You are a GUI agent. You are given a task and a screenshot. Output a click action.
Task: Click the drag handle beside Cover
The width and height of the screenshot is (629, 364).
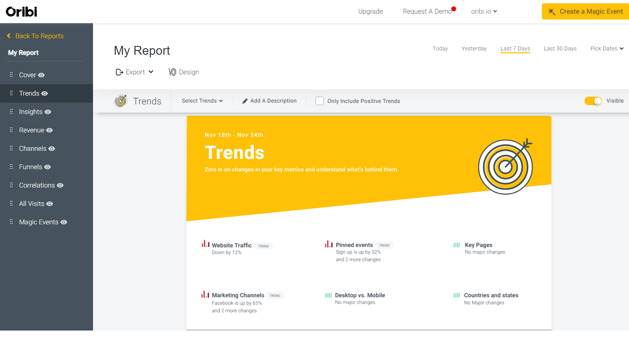point(11,75)
